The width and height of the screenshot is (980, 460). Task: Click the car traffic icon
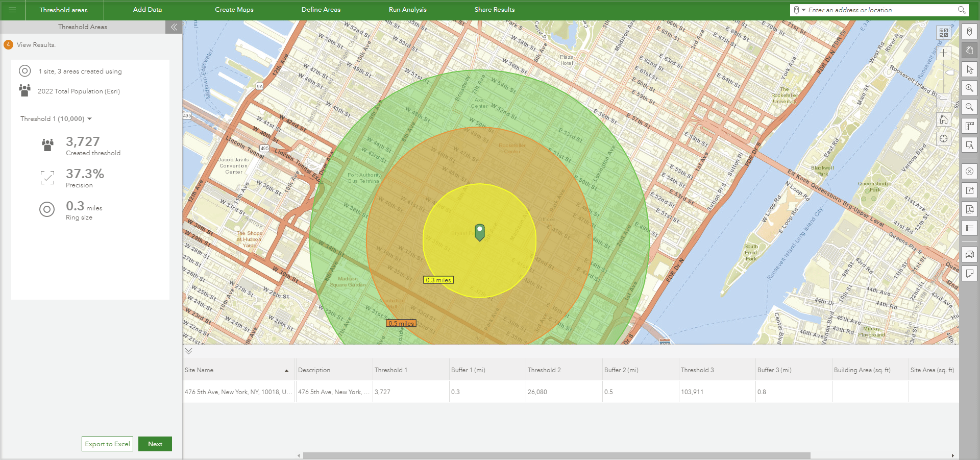[969, 254]
